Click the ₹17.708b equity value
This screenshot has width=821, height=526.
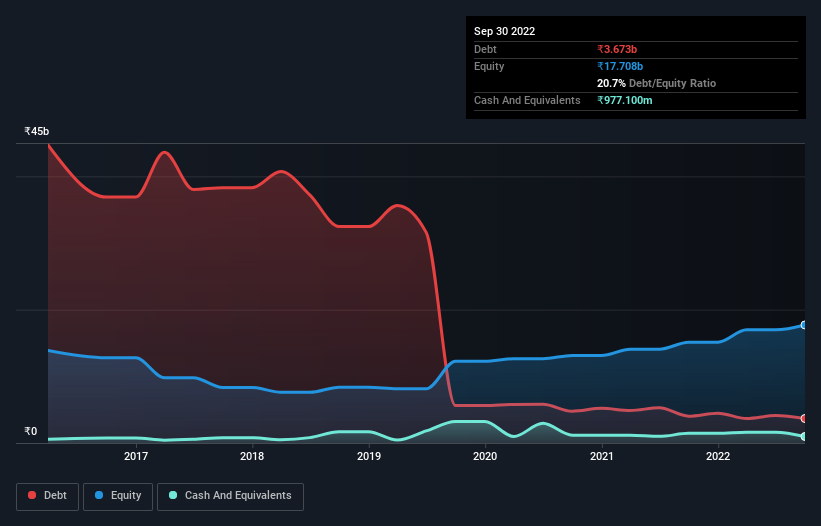pos(620,66)
